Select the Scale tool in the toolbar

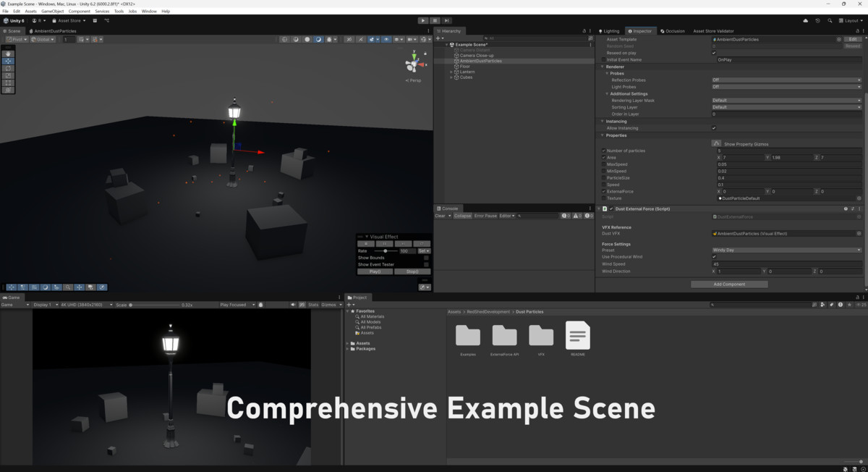(x=8, y=75)
